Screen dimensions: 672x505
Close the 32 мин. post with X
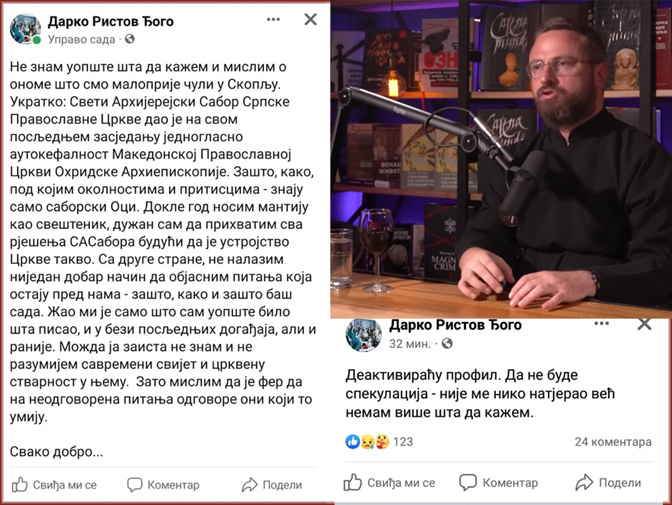(x=644, y=324)
